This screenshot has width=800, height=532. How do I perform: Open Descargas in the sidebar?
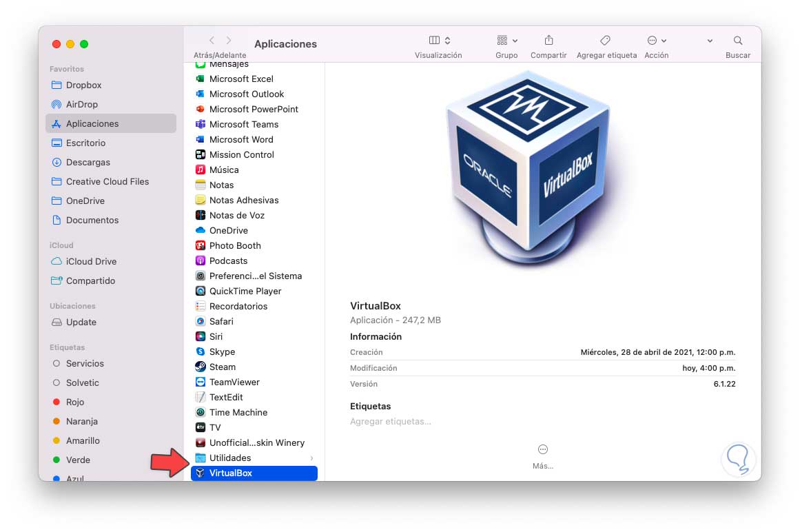[111, 162]
